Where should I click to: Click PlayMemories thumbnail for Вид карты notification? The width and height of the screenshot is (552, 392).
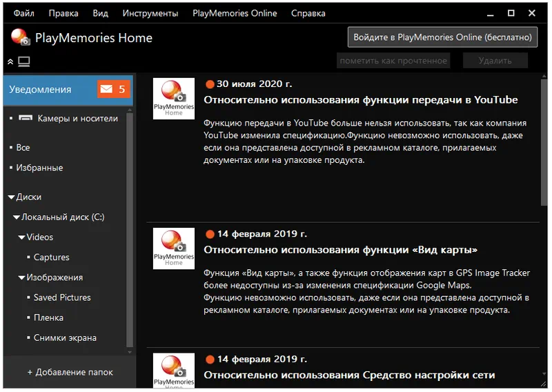tap(174, 248)
